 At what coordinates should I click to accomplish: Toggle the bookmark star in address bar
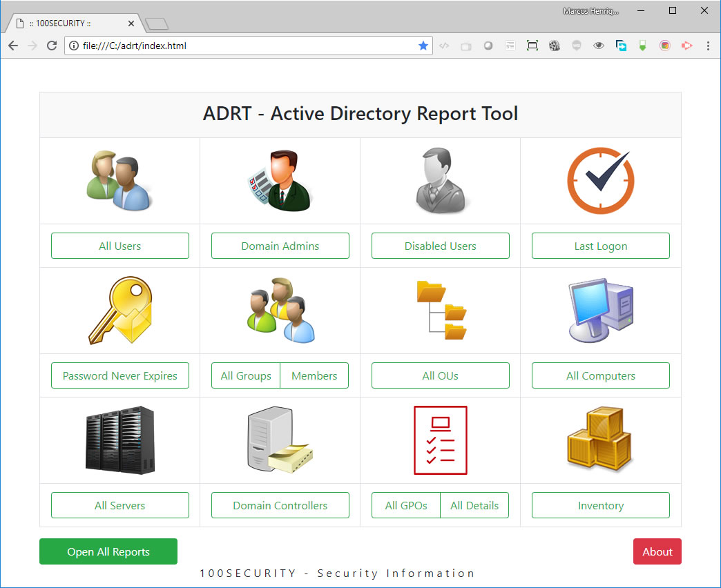pos(423,46)
